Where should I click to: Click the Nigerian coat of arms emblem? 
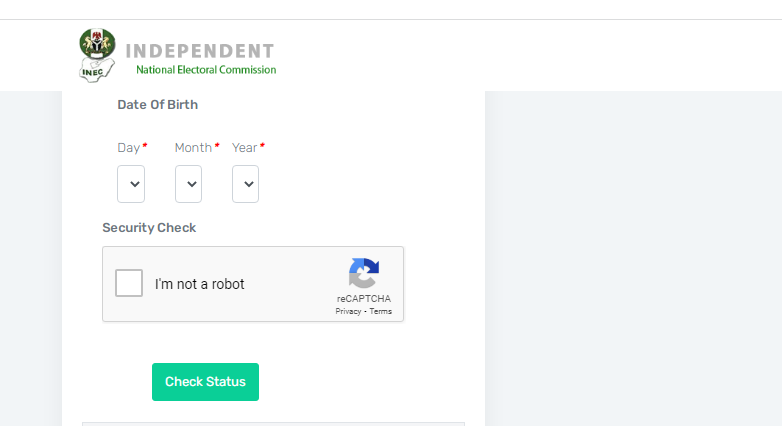tap(97, 43)
